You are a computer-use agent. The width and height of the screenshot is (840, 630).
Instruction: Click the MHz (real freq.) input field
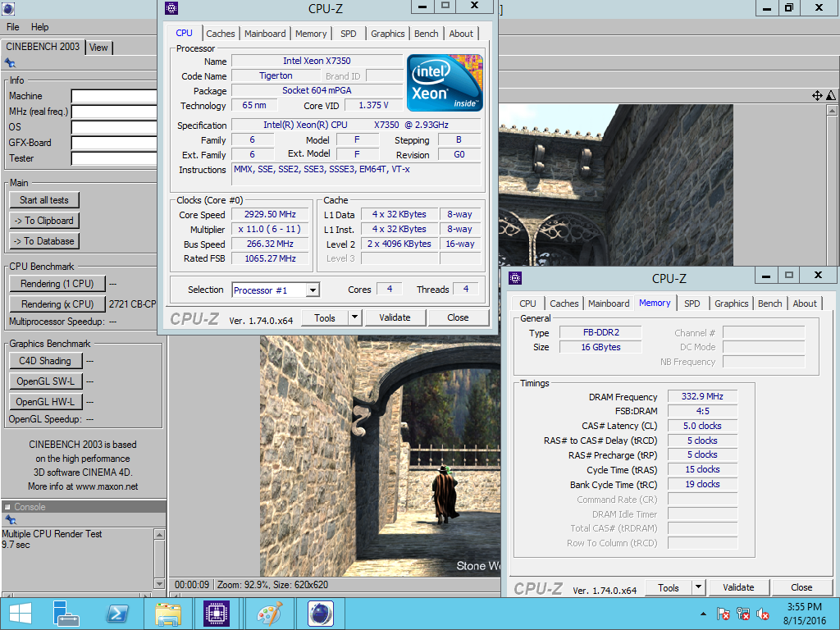click(x=114, y=112)
